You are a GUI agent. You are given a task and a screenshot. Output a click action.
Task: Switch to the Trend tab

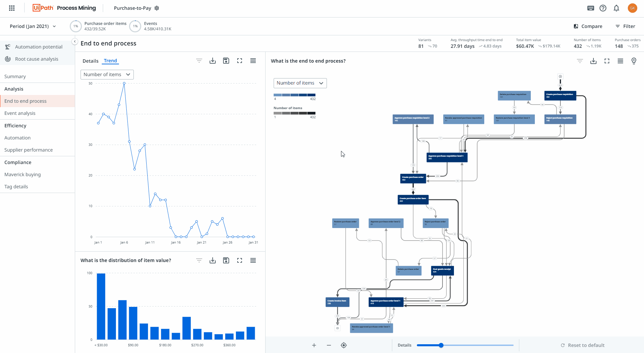point(110,61)
